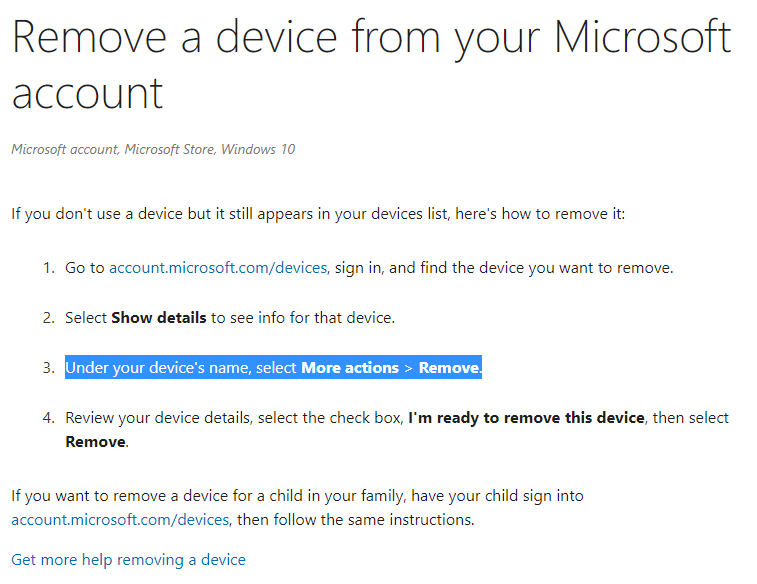Click 'then follow the same instructions' text

(356, 520)
